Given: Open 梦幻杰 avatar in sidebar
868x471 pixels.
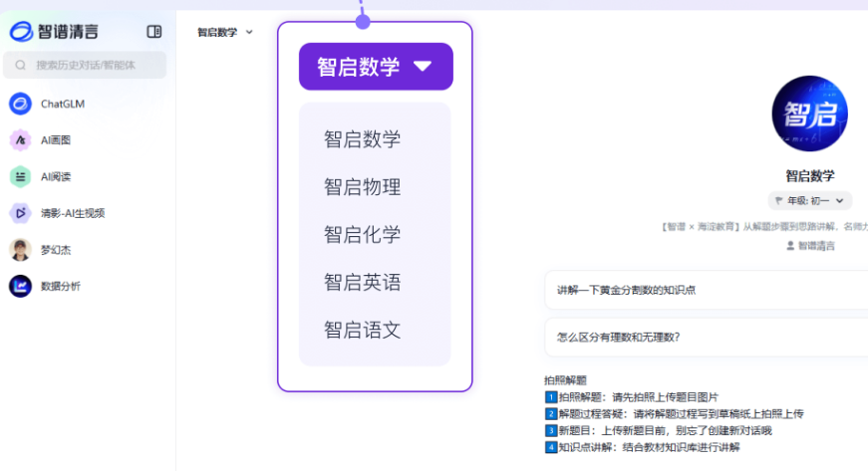Looking at the screenshot, I should point(20,249).
